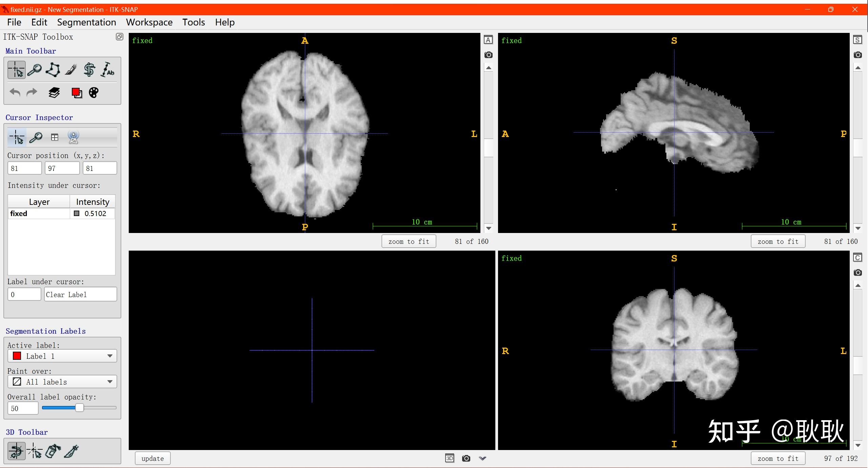Image resolution: width=868 pixels, height=468 pixels.
Task: Expand the 3D view options chevron
Action: click(482, 459)
